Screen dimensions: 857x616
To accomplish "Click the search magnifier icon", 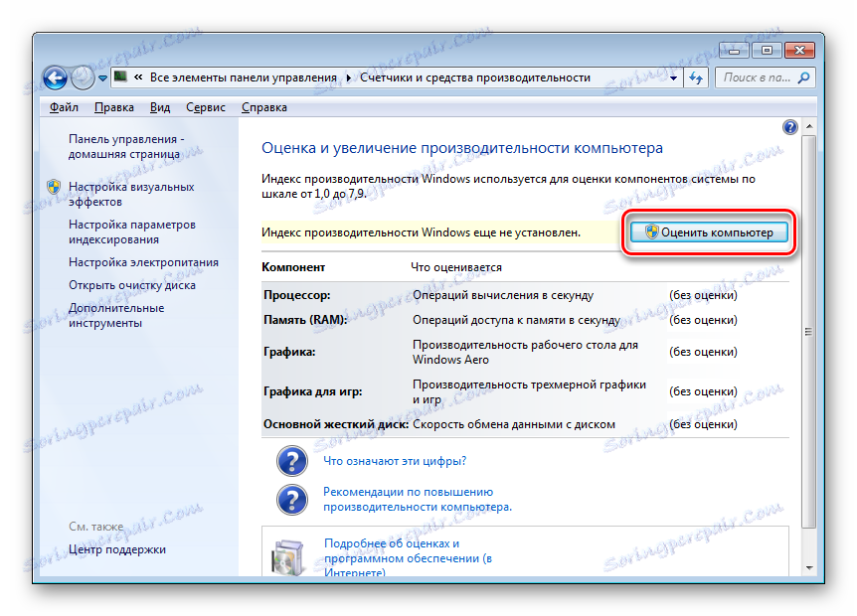I will [x=804, y=78].
